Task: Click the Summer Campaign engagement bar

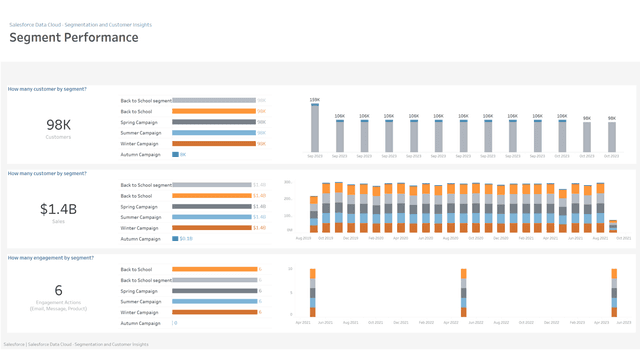Action: point(215,301)
